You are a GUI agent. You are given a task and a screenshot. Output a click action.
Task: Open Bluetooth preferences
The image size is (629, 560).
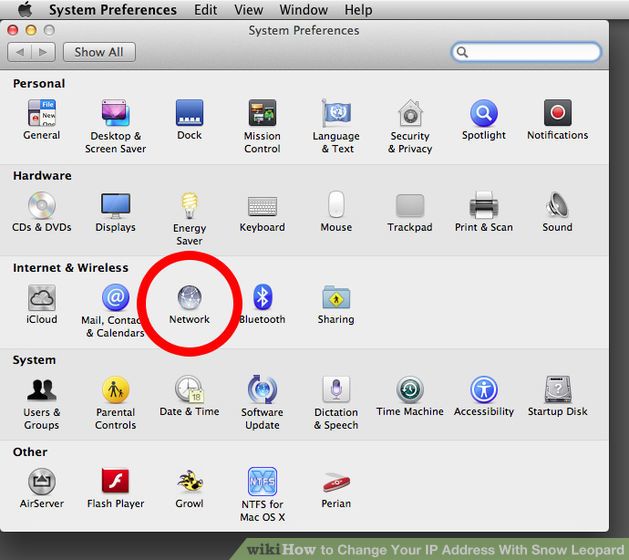[262, 304]
